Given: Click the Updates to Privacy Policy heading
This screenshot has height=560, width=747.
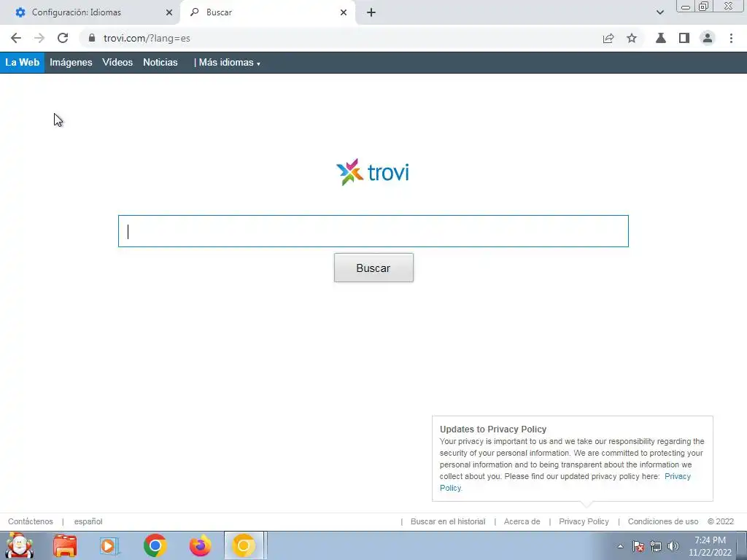Looking at the screenshot, I should tap(493, 429).
